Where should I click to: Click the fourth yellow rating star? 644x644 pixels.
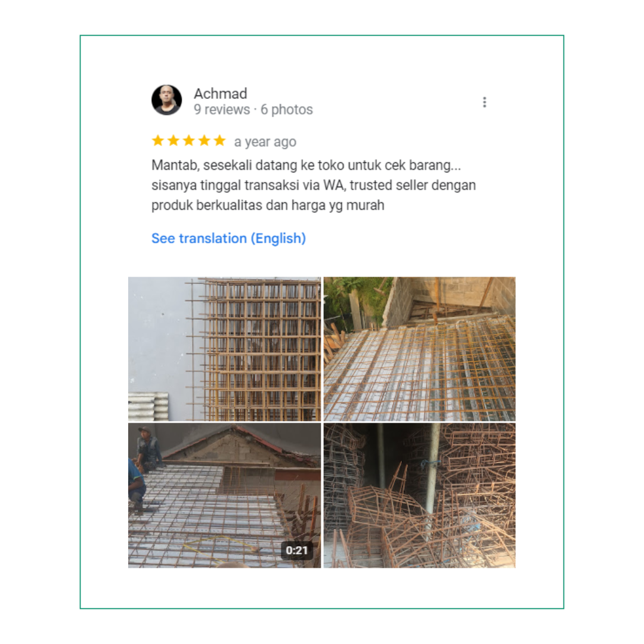[204, 141]
